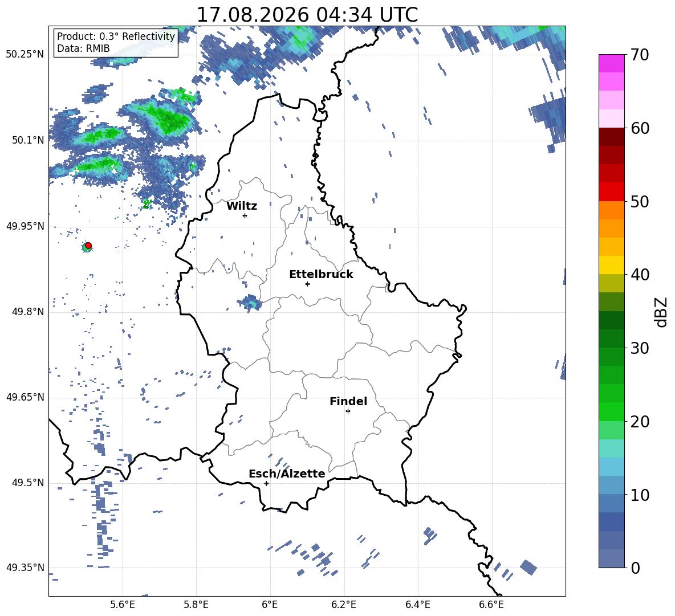The width and height of the screenshot is (675, 616).
Task: Click the dBZ colorbar axis label
Action: point(661,312)
